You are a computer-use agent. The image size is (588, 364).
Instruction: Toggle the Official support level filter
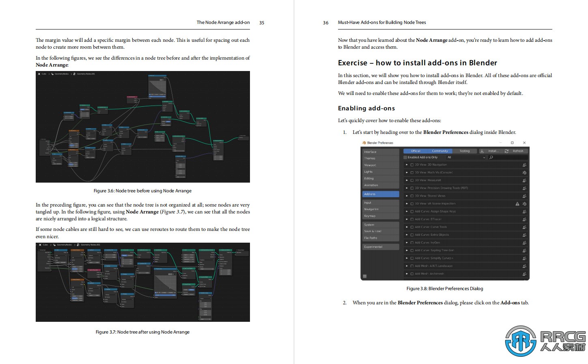[416, 151]
